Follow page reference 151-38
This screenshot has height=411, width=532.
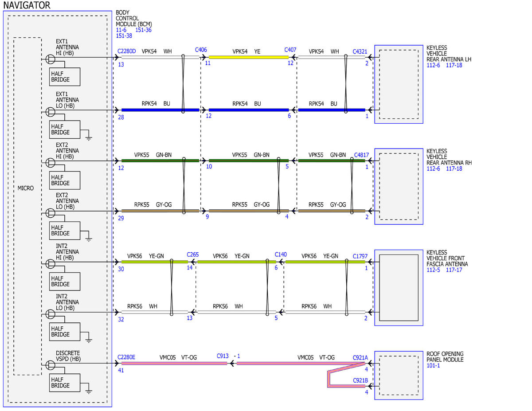124,35
